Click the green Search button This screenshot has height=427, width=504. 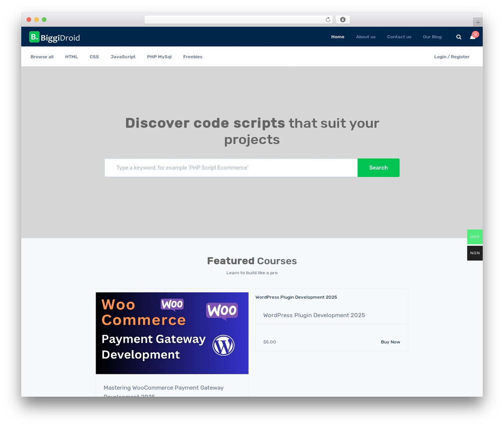click(x=378, y=168)
